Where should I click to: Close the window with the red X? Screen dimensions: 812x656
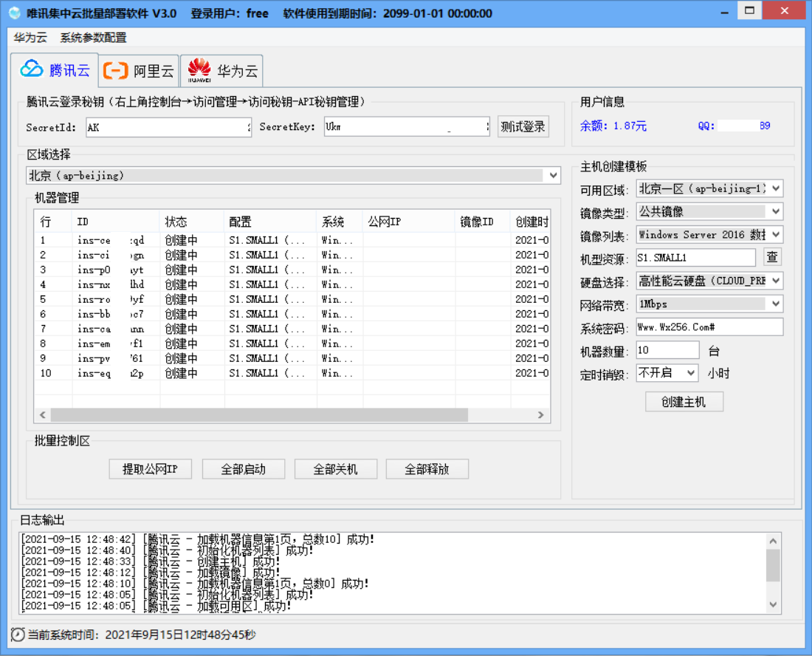tap(784, 11)
